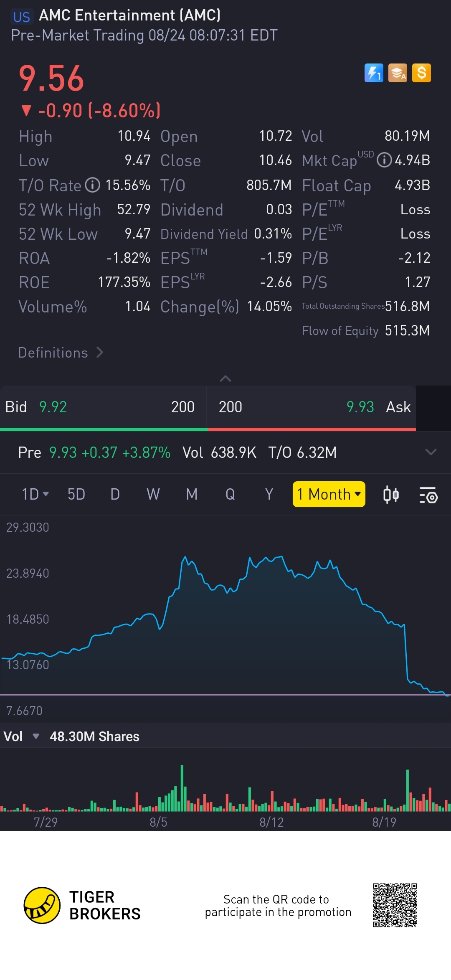The image size is (451, 980).
Task: Scan the Tiger Brokers QR code
Action: tap(395, 905)
